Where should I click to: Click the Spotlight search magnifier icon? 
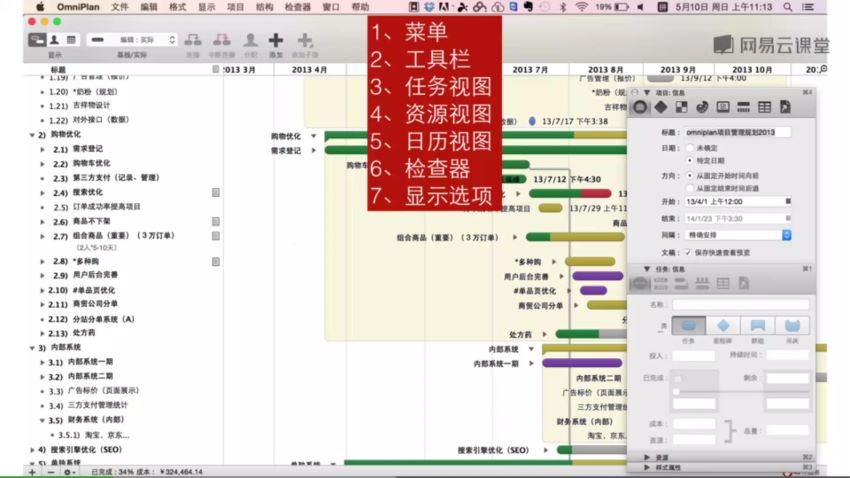tap(788, 7)
